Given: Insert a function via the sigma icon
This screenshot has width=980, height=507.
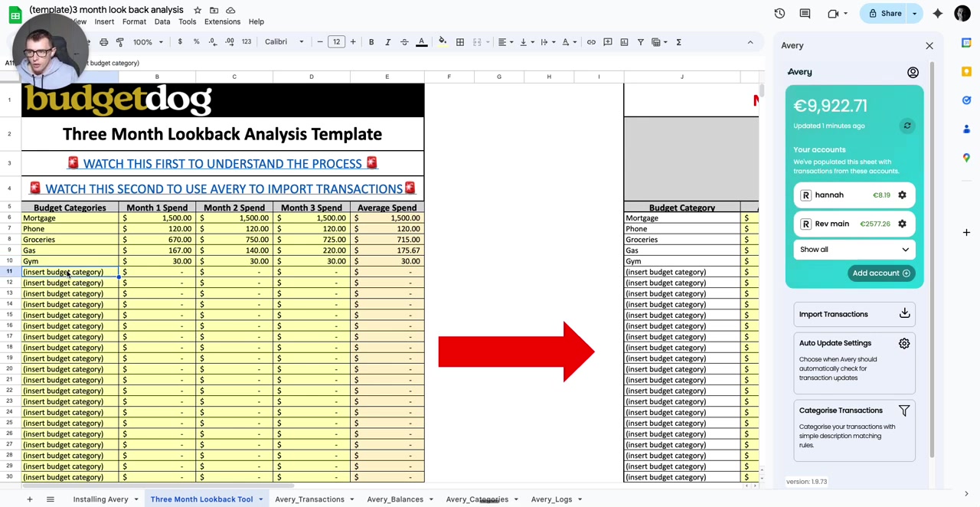Looking at the screenshot, I should 678,42.
